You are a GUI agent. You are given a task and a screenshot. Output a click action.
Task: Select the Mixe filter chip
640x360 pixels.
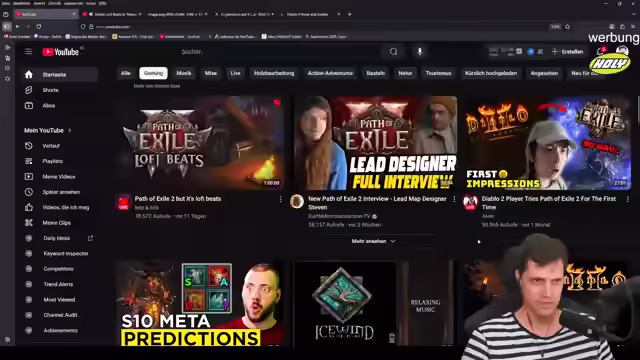(x=211, y=73)
